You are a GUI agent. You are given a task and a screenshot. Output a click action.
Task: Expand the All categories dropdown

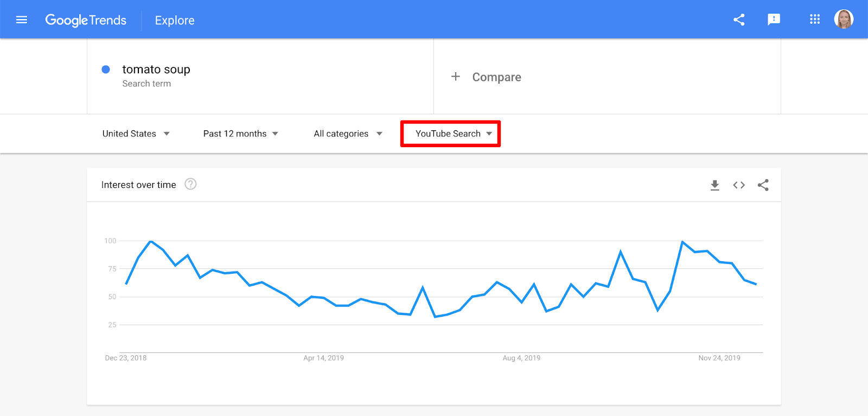(348, 134)
